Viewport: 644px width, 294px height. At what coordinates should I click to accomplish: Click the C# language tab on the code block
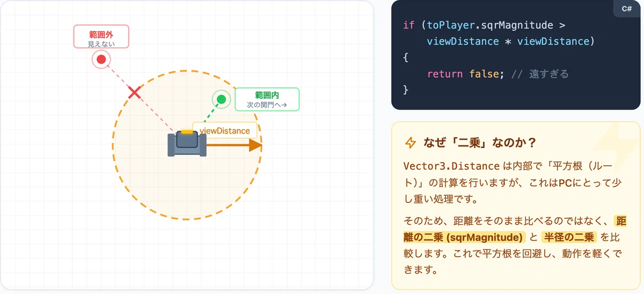click(627, 9)
